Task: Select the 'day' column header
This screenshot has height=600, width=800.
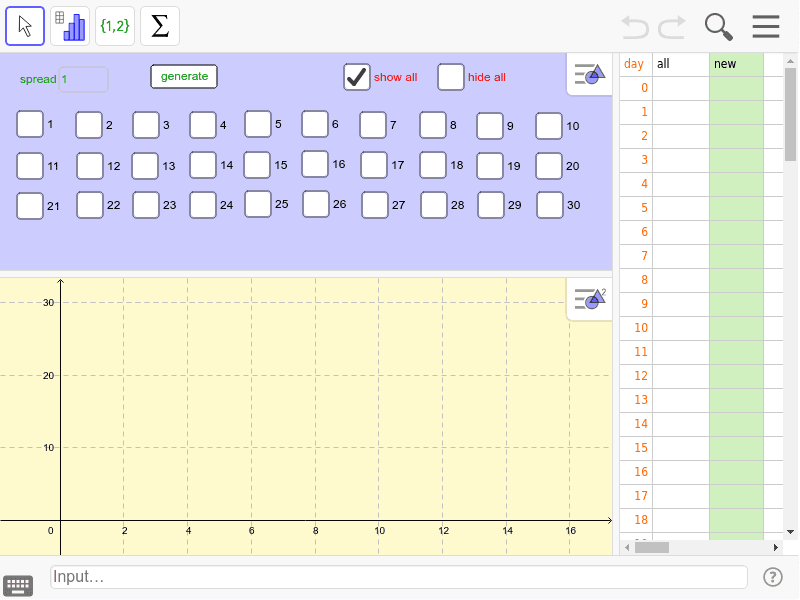Action: pos(636,64)
